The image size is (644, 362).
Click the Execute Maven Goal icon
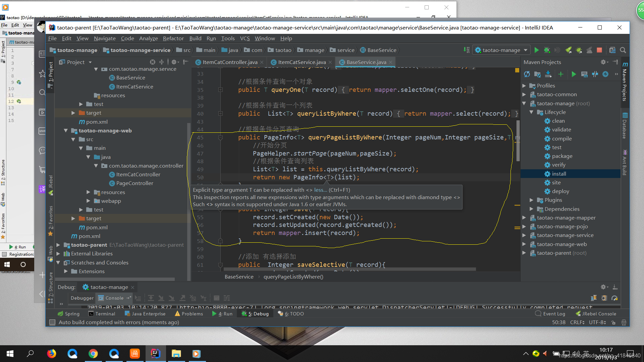(584, 74)
